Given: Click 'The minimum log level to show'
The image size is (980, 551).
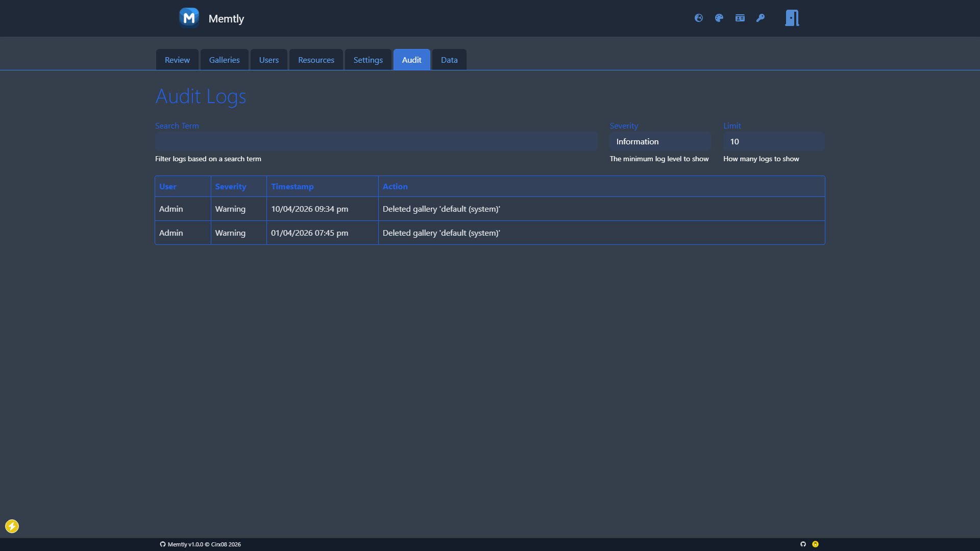Looking at the screenshot, I should (659, 159).
